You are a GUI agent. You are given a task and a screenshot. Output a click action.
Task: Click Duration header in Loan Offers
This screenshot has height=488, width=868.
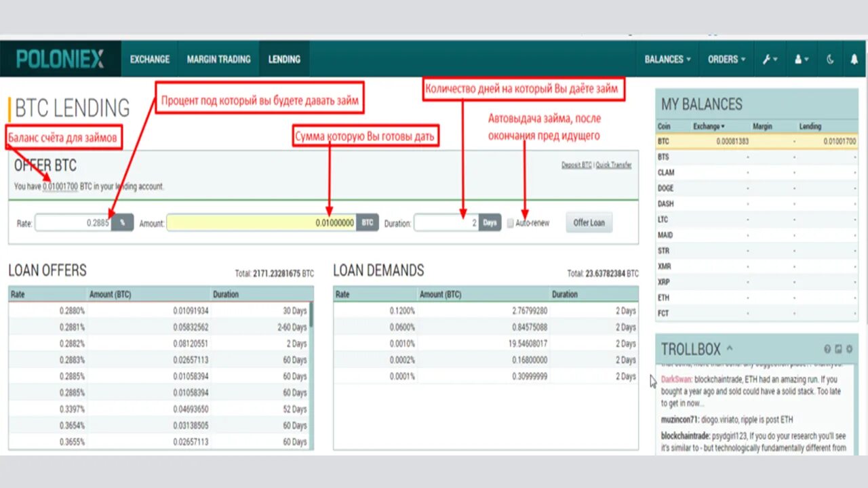[226, 294]
